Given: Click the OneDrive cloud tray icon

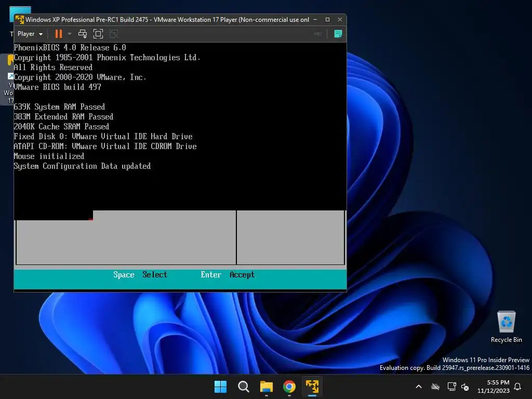Looking at the screenshot, I should 435,387.
